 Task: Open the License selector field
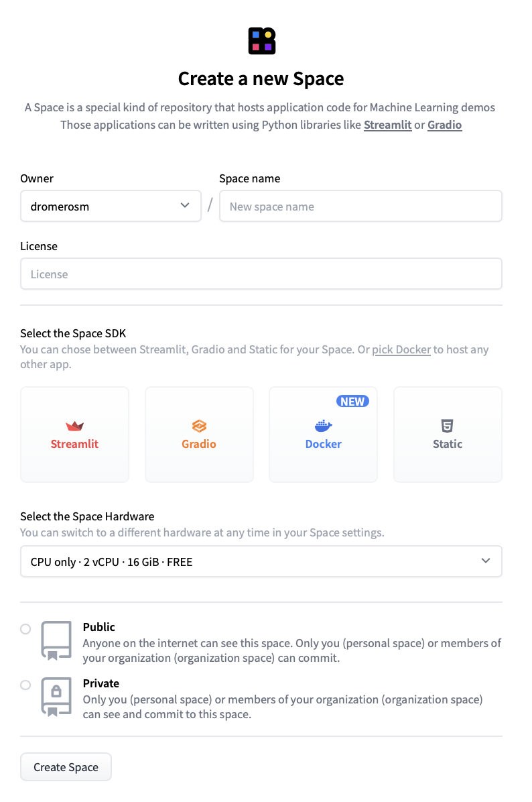point(261,274)
